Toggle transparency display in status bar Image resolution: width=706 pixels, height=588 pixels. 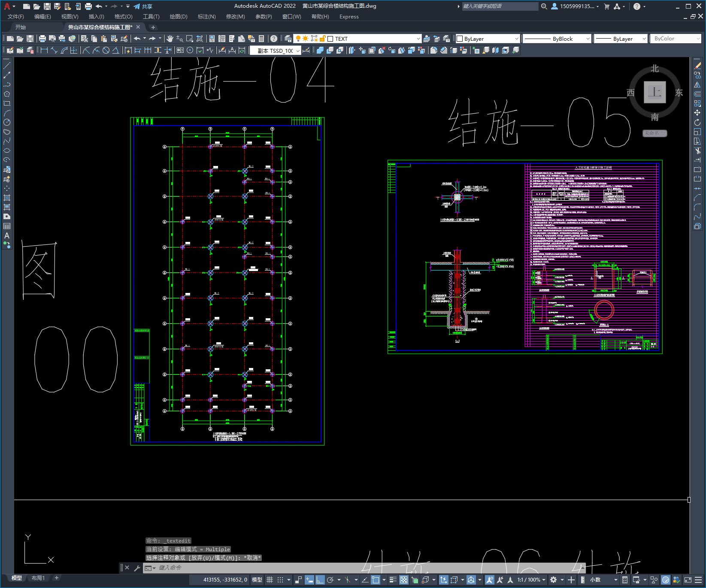(404, 580)
